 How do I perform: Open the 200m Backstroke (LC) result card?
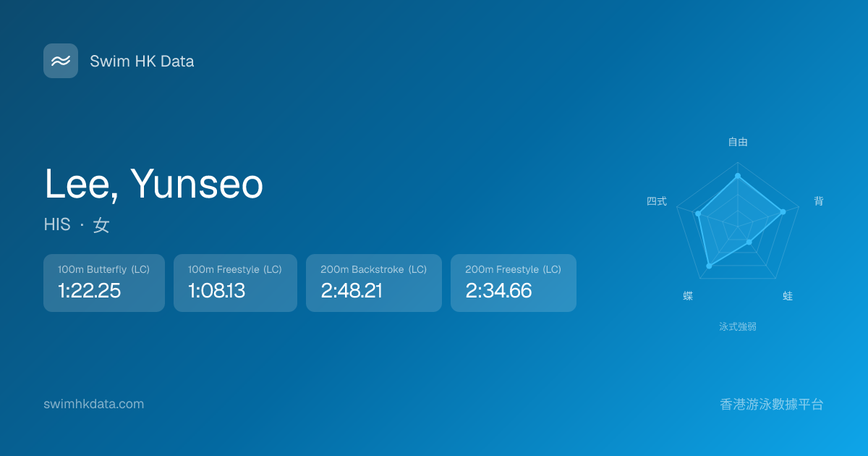click(374, 283)
